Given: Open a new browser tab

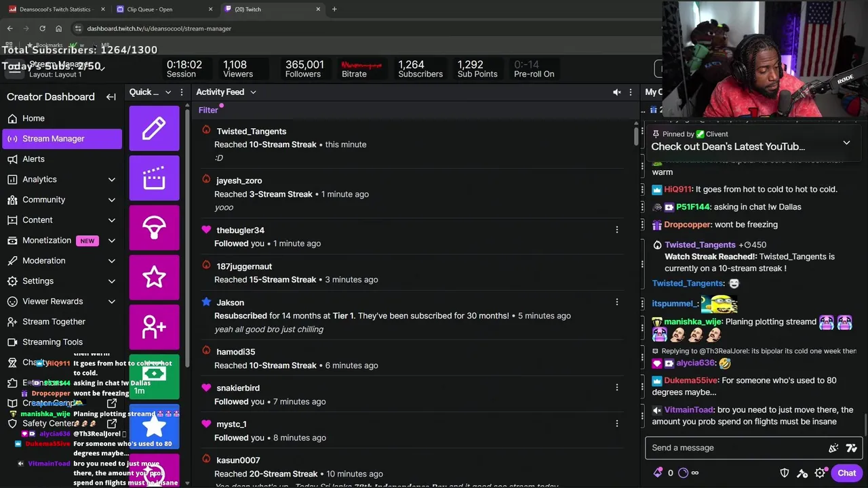Looking at the screenshot, I should click(x=334, y=9).
